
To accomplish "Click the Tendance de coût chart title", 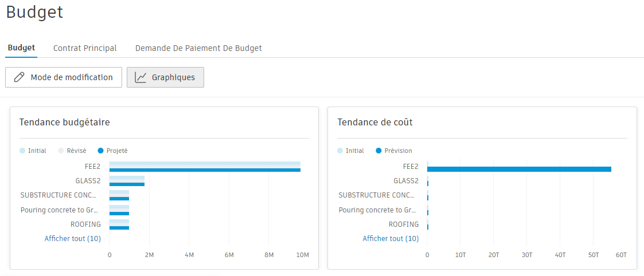I will point(375,122).
